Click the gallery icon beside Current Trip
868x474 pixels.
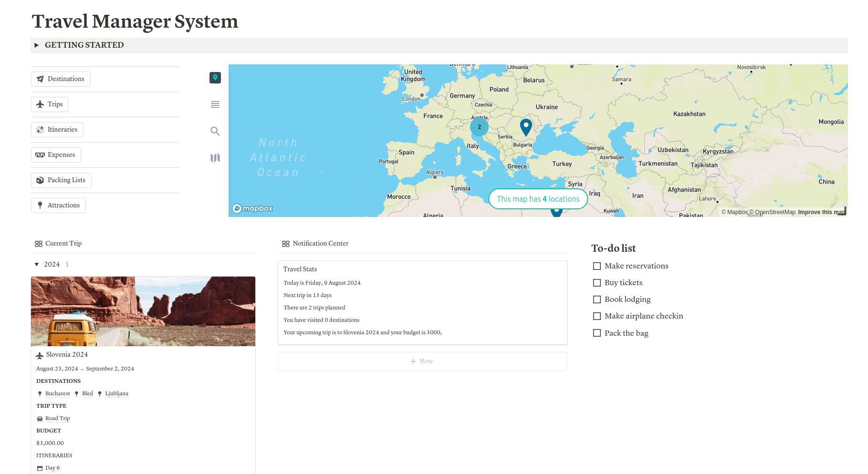click(x=39, y=244)
